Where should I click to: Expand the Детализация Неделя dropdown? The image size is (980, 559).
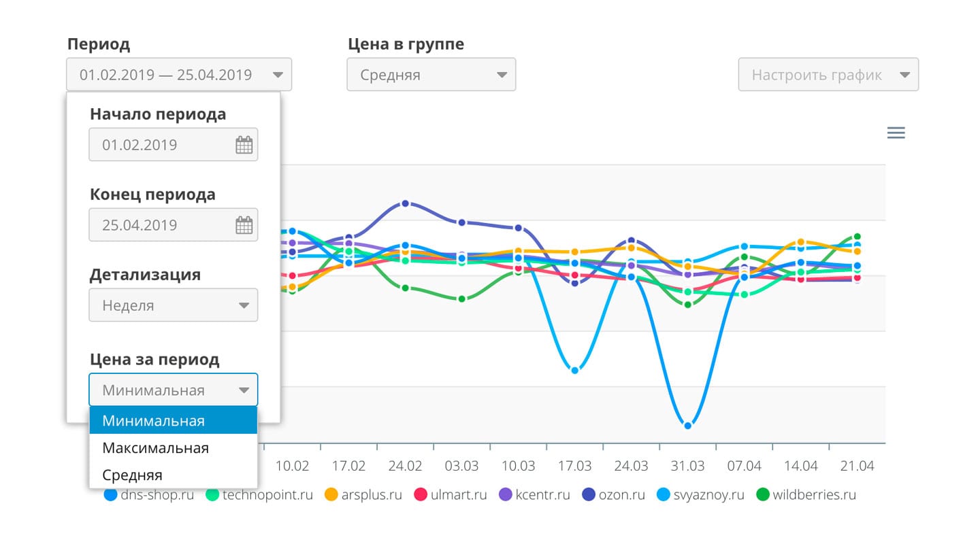click(174, 305)
